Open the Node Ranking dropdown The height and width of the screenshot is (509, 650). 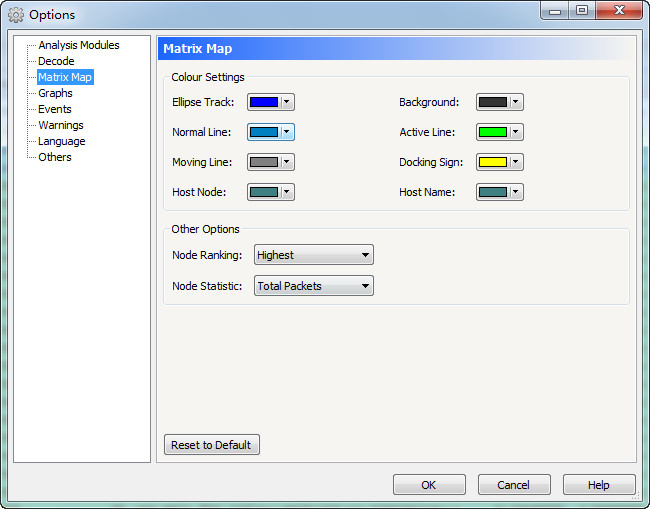click(x=313, y=255)
